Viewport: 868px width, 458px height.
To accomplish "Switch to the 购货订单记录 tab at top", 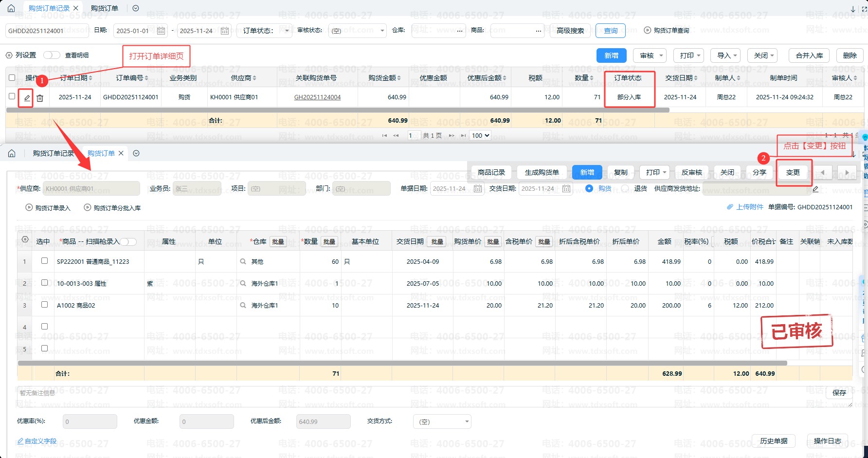I will tap(49, 8).
